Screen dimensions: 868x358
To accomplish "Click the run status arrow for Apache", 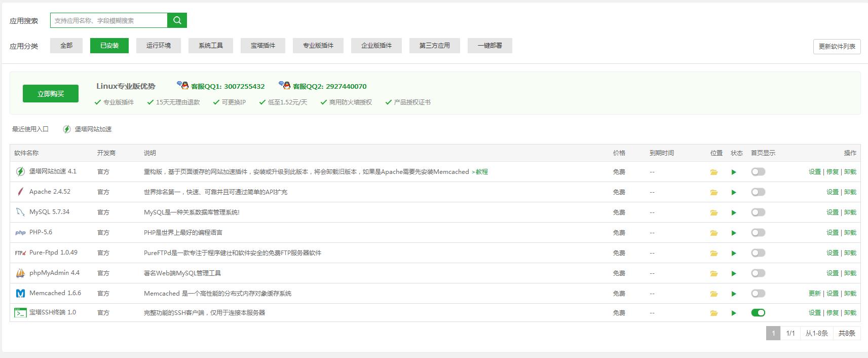I will [x=734, y=192].
